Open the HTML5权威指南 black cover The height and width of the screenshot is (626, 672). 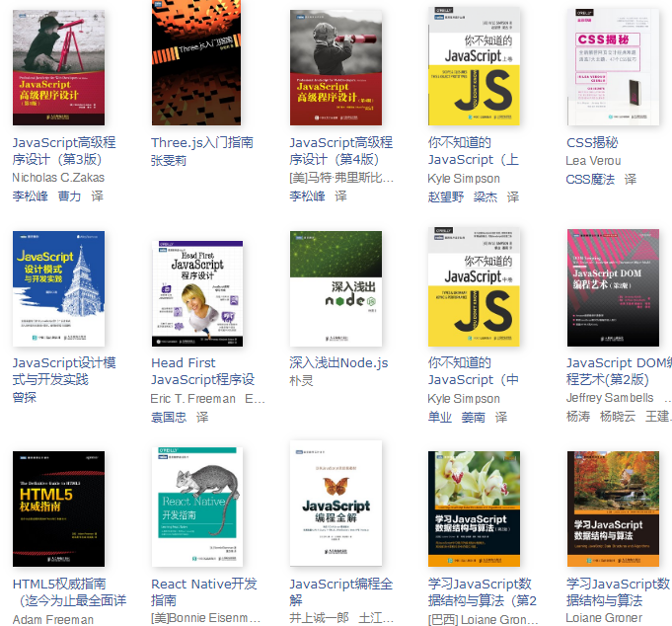pyautogui.click(x=59, y=509)
